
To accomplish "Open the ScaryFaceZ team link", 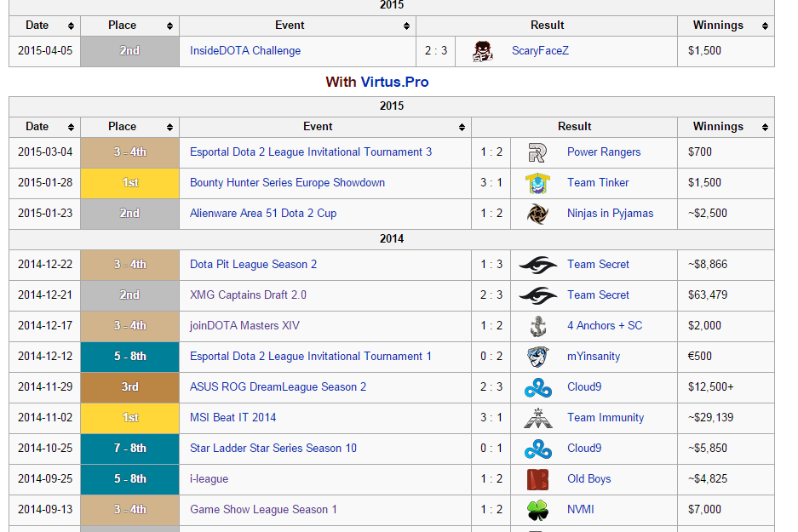I will point(540,51).
